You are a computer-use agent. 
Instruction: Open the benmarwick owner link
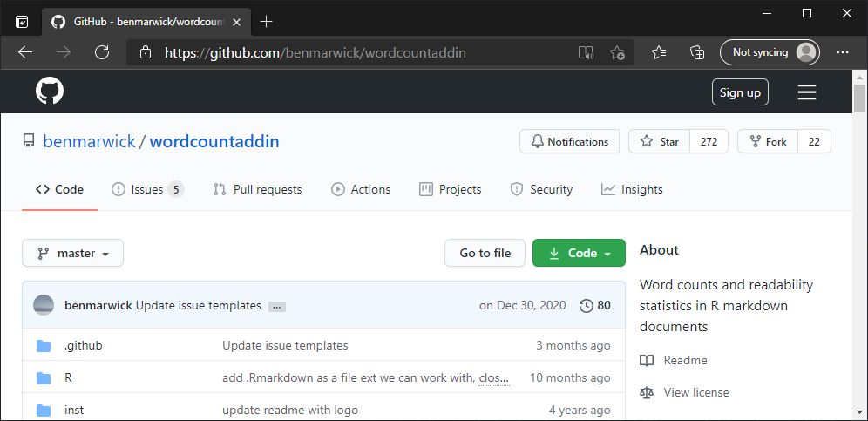click(89, 141)
